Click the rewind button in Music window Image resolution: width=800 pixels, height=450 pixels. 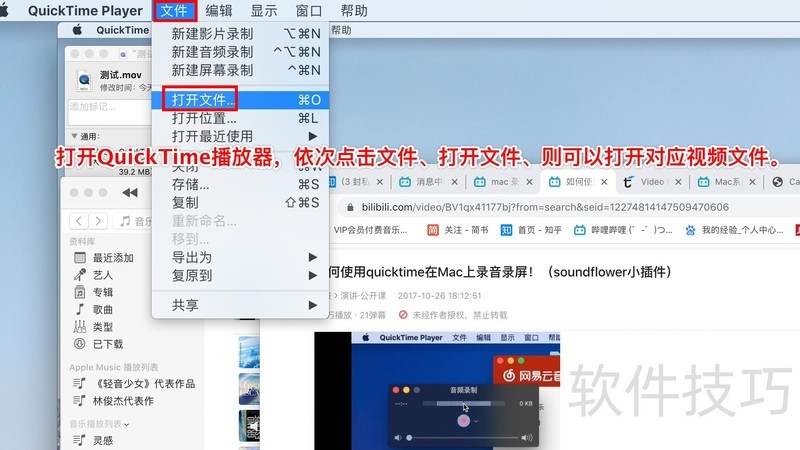click(130, 193)
